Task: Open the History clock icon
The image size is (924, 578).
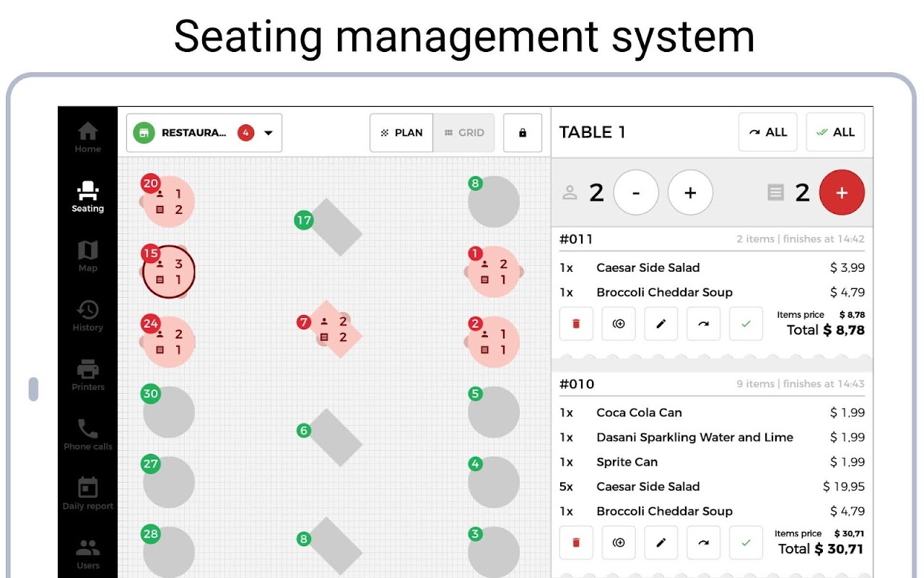Action: point(87,316)
